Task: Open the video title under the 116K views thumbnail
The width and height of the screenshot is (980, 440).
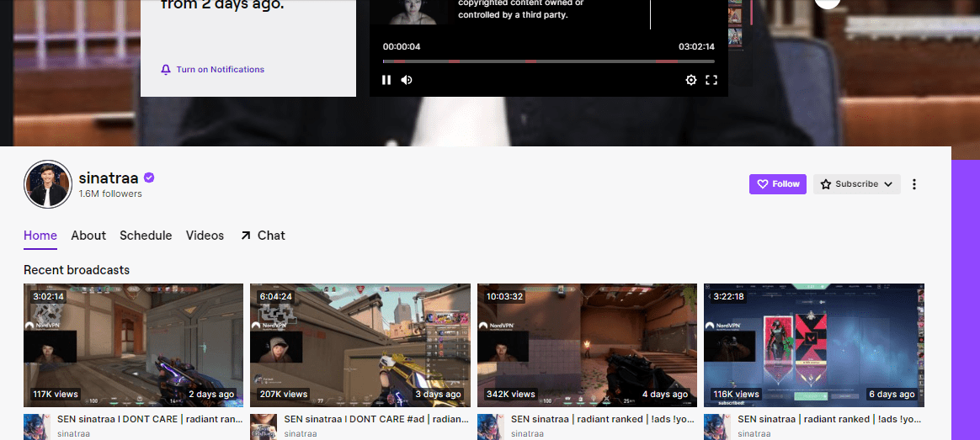Action: tap(831, 420)
